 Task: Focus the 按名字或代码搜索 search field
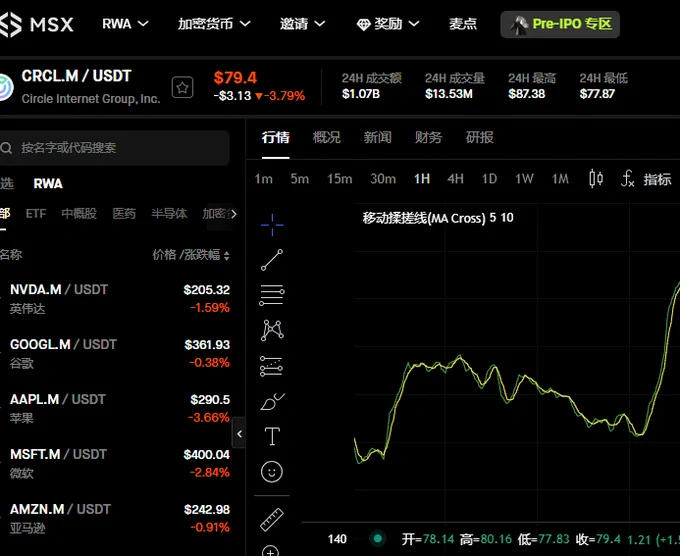(114, 148)
